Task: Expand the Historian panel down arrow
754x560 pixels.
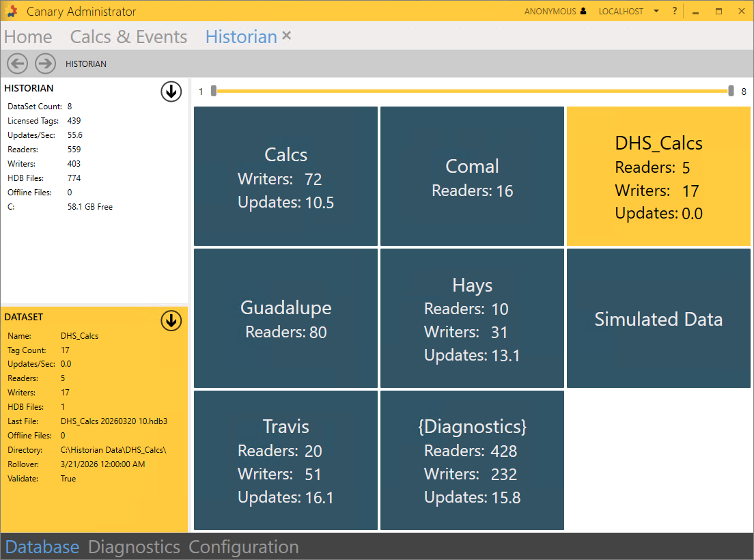Action: click(171, 91)
